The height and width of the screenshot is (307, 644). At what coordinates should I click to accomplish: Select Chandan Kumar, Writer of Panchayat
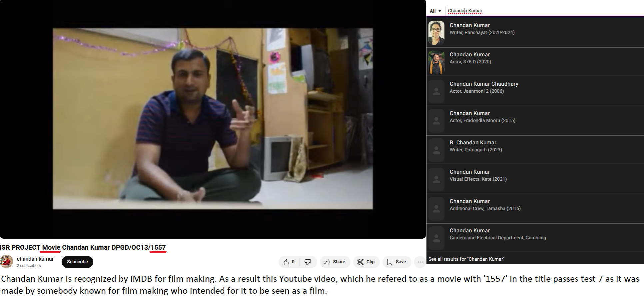click(x=535, y=33)
